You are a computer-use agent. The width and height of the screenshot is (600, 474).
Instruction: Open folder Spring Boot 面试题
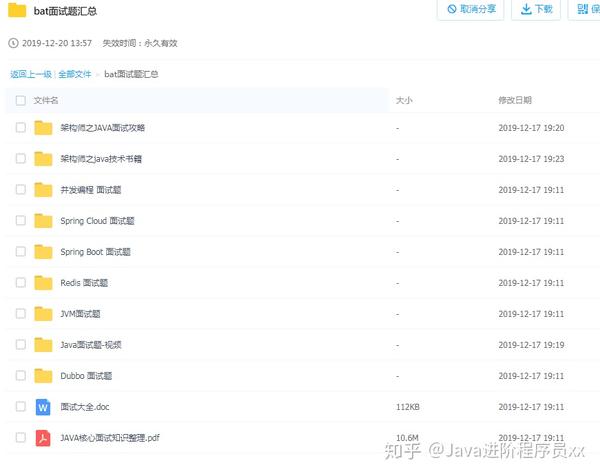tap(95, 252)
